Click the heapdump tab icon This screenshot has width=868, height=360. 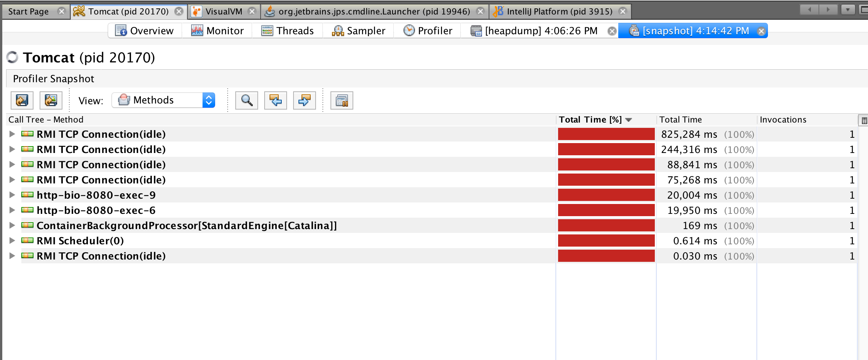(476, 30)
